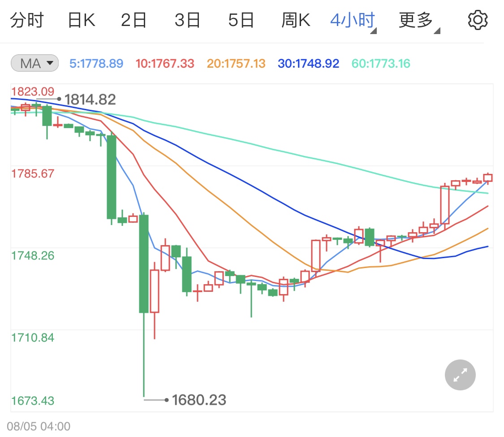Screen dimensions: 504x437
Task: Click the fullscreen expand icon
Action: tap(460, 375)
